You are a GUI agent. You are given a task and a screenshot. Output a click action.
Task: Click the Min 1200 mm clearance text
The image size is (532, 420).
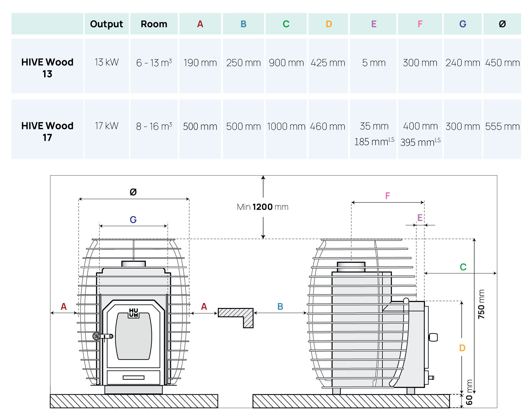pos(263,207)
